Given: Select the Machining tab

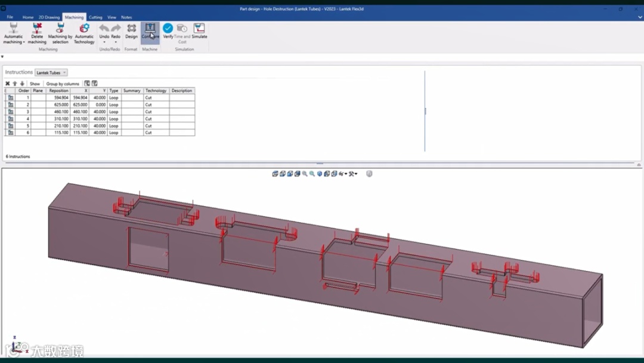Looking at the screenshot, I should click(x=74, y=17).
